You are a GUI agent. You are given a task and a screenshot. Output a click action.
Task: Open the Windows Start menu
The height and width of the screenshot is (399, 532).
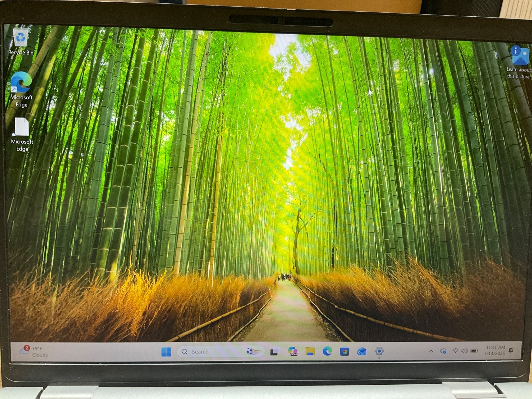coord(166,351)
